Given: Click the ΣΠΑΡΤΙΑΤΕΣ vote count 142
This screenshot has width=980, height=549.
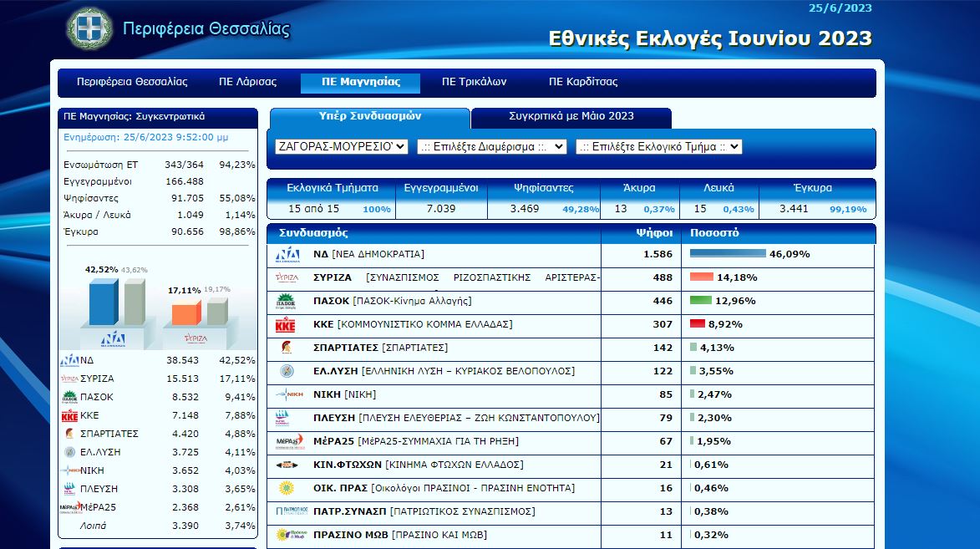Looking at the screenshot, I should 663,348.
